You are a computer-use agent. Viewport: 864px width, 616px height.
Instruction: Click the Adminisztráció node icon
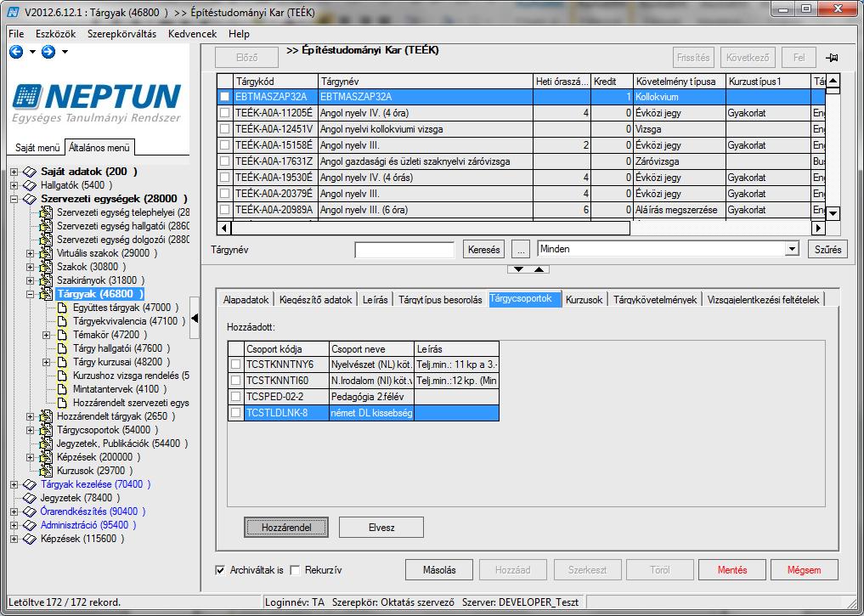[x=29, y=526]
